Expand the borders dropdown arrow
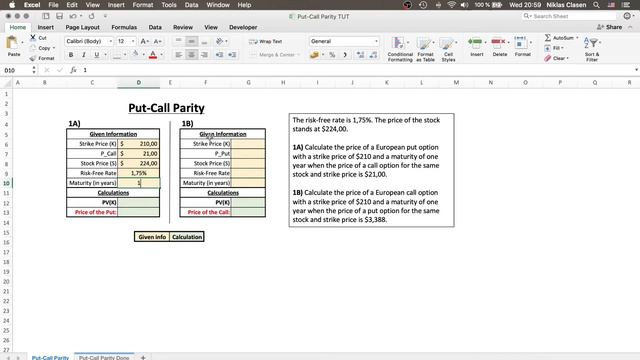The image size is (640, 360). tap(125, 54)
